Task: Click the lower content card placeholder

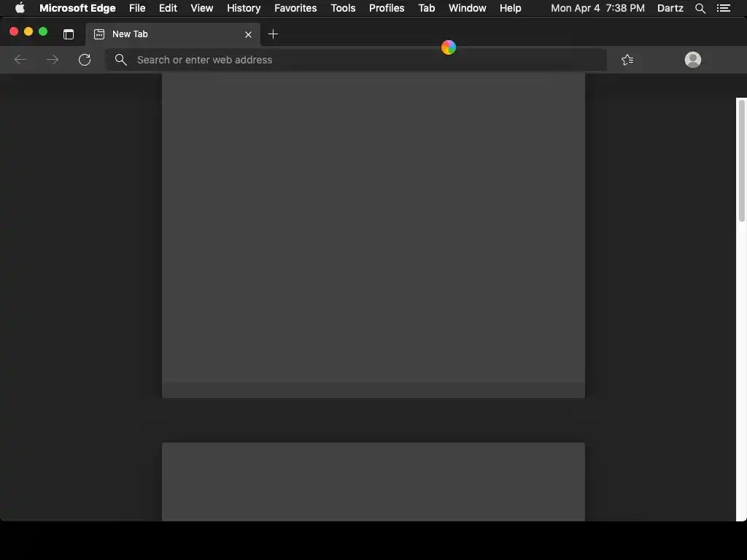Action: click(373, 482)
